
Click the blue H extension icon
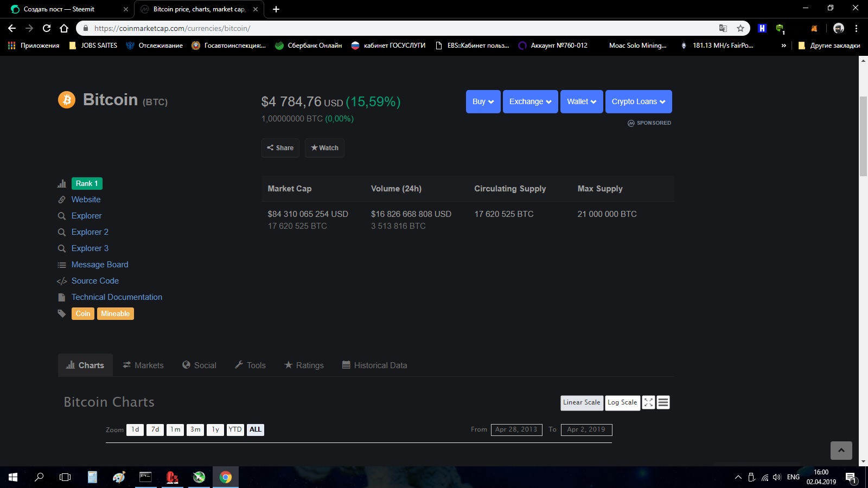[x=762, y=28]
